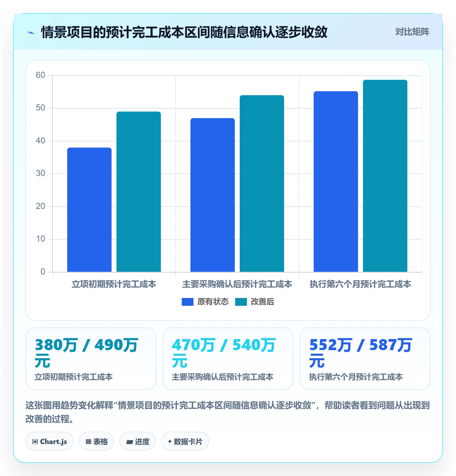Click card caption 主要采购确认后预计完工成本 under 470万
The height and width of the screenshot is (476, 456).
click(223, 377)
